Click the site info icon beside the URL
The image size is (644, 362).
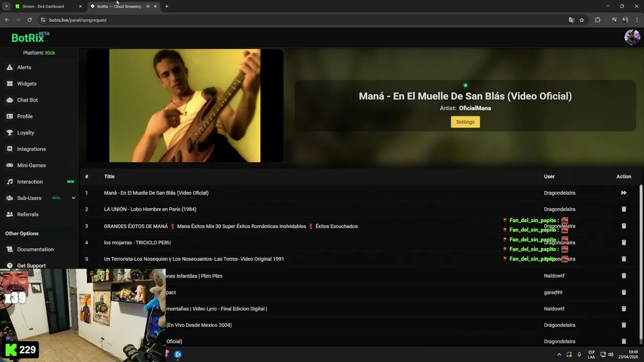43,20
